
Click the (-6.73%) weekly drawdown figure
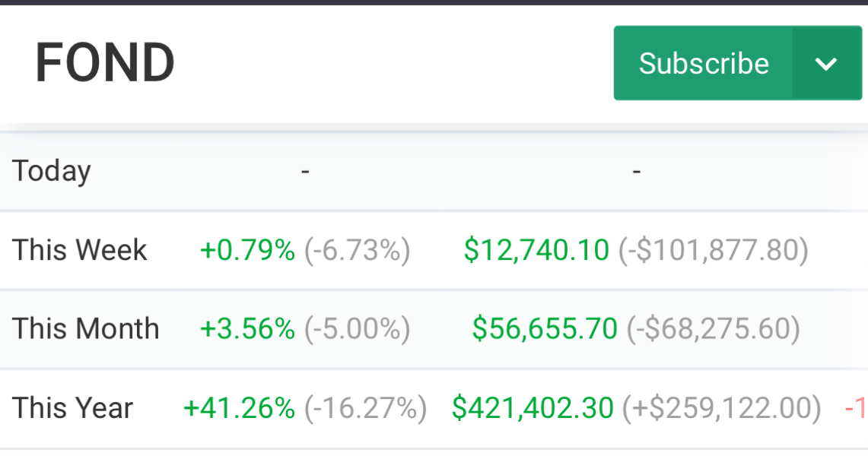358,250
